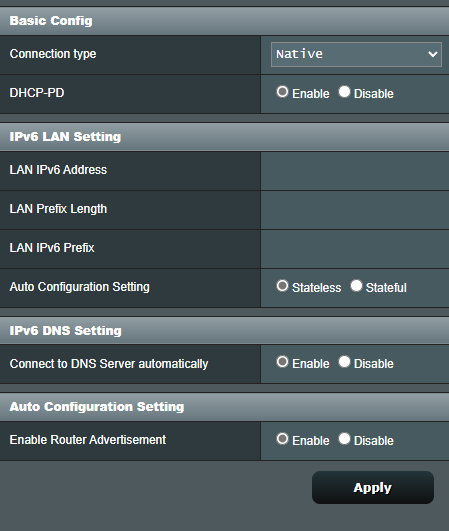Image resolution: width=449 pixels, height=531 pixels.
Task: Click the Connection type label
Action: 53,54
